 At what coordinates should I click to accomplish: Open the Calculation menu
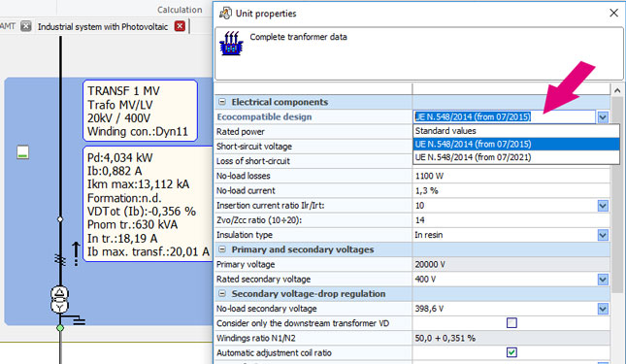[180, 10]
